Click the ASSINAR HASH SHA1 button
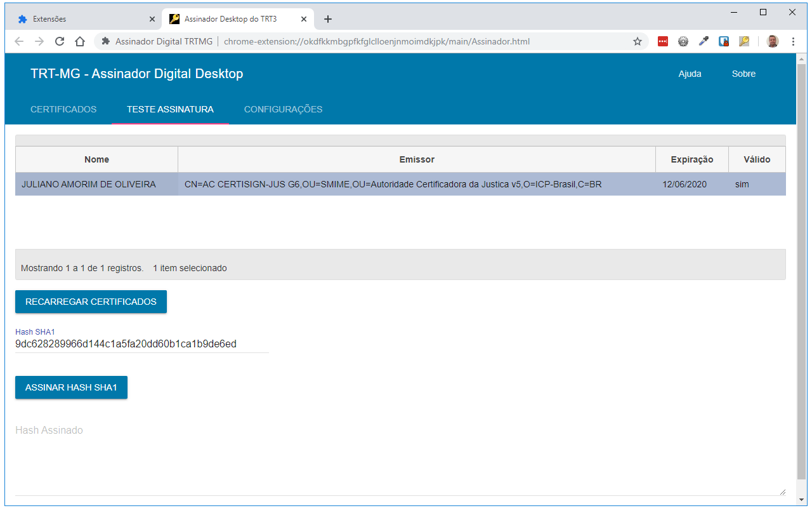812x508 pixels. (x=71, y=387)
